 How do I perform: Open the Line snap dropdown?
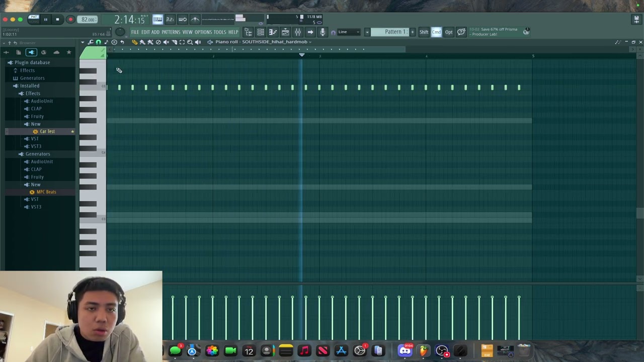pos(349,32)
